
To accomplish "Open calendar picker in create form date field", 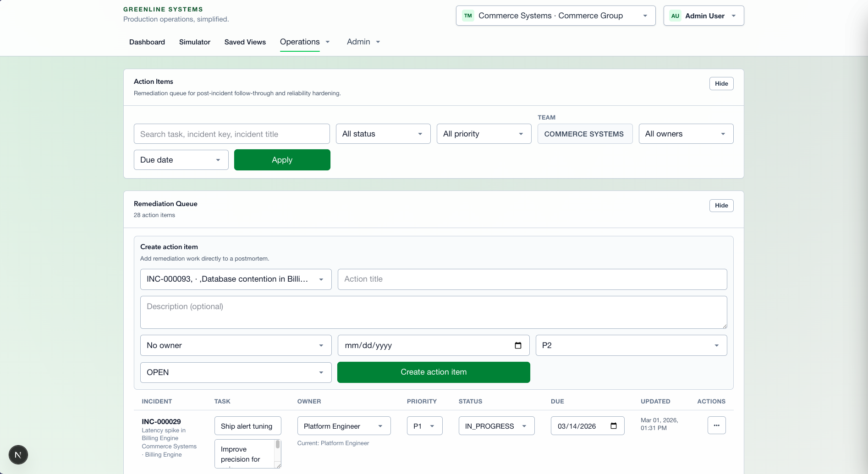I will [x=518, y=345].
